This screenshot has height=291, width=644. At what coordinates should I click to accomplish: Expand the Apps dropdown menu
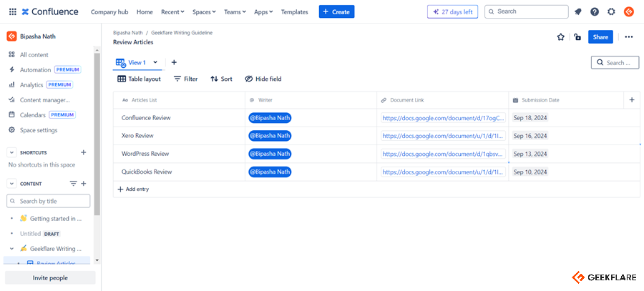click(263, 12)
